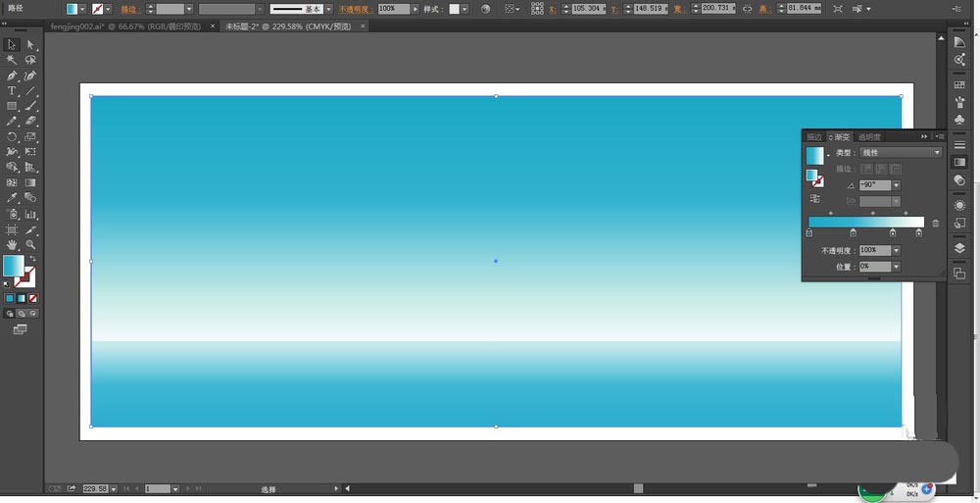
Task: Open stroke color dropdown in control bar
Action: (108, 9)
